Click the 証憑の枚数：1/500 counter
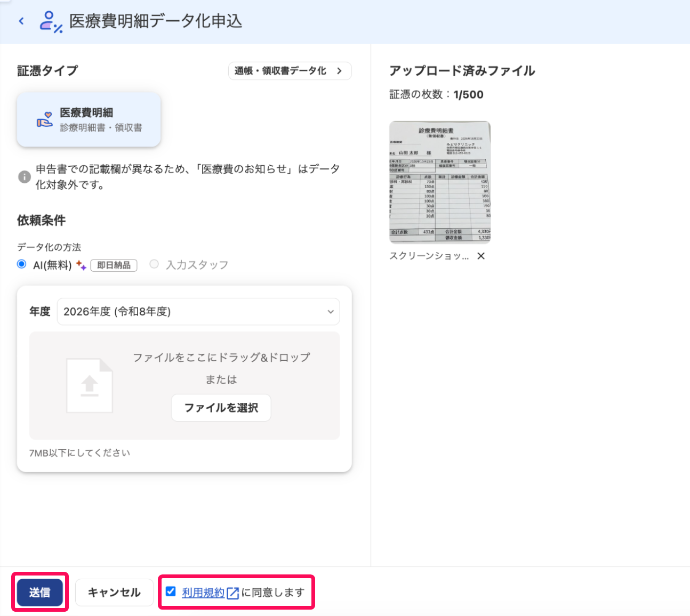 coord(436,94)
